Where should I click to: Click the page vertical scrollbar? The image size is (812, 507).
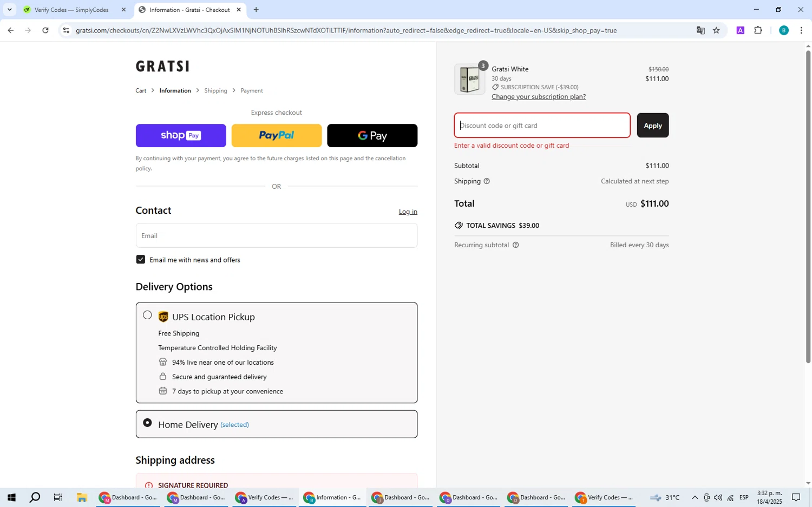(x=808, y=206)
